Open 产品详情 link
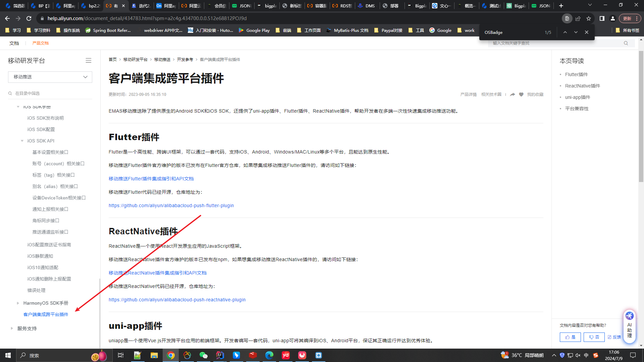Image resolution: width=644 pixels, height=362 pixels. tap(469, 95)
